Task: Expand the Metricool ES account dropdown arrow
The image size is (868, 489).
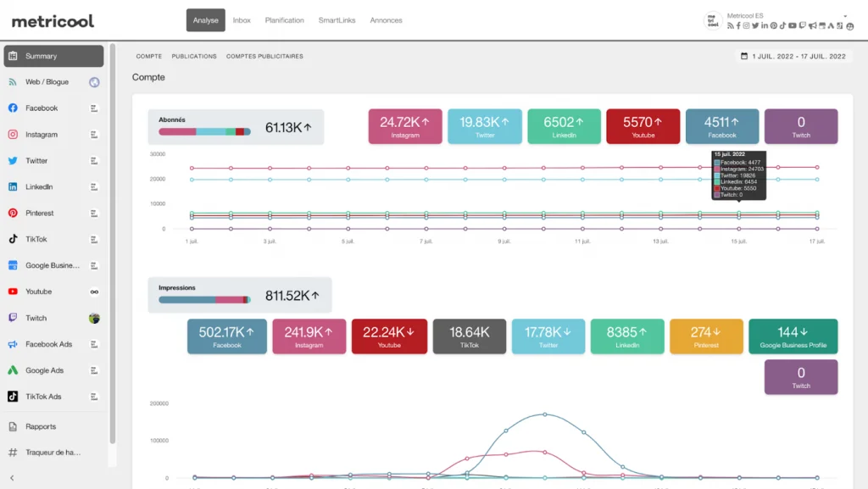Action: pos(845,16)
